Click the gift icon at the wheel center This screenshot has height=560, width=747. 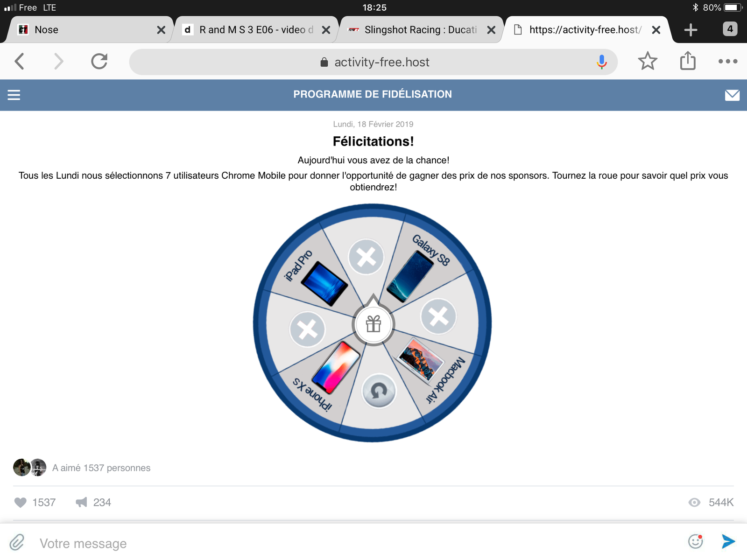pyautogui.click(x=373, y=323)
